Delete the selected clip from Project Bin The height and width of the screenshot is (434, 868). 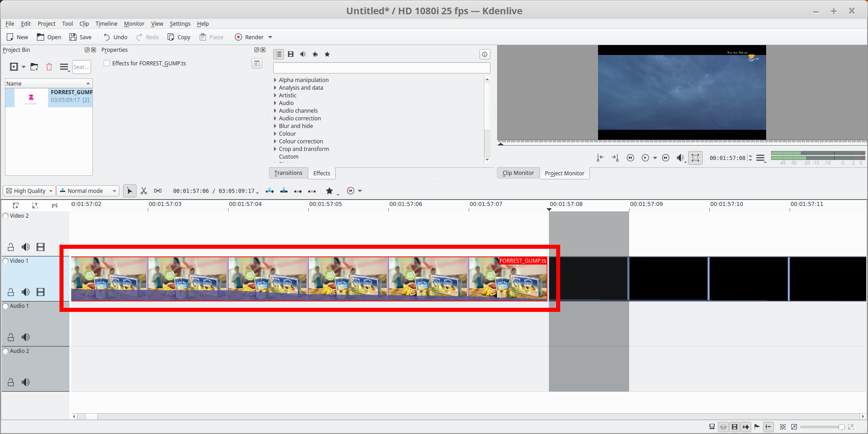(x=49, y=67)
